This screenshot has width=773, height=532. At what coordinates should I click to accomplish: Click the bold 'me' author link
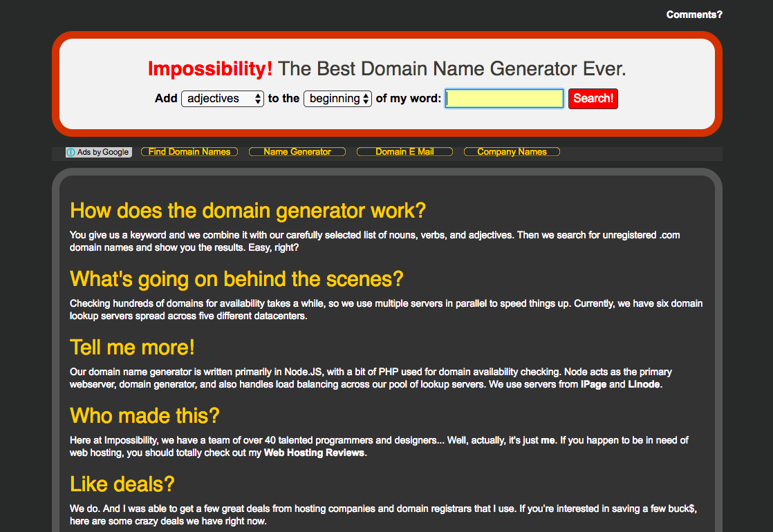coord(548,440)
